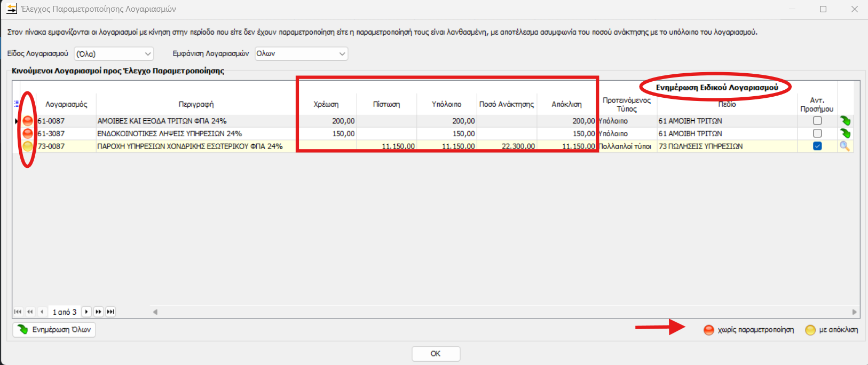Skip forward a page of records in navigator

99,312
